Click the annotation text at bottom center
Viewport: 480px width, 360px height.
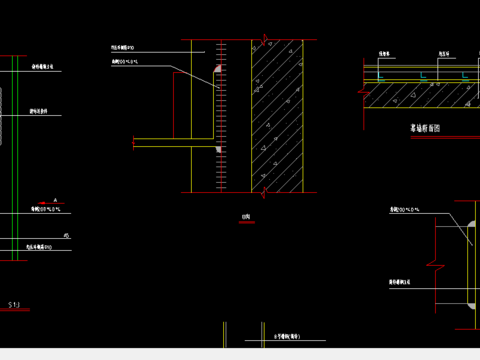click(287, 337)
